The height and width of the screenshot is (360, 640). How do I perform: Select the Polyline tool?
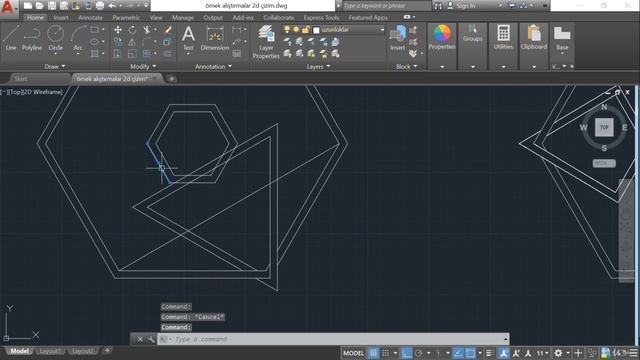pyautogui.click(x=31, y=38)
